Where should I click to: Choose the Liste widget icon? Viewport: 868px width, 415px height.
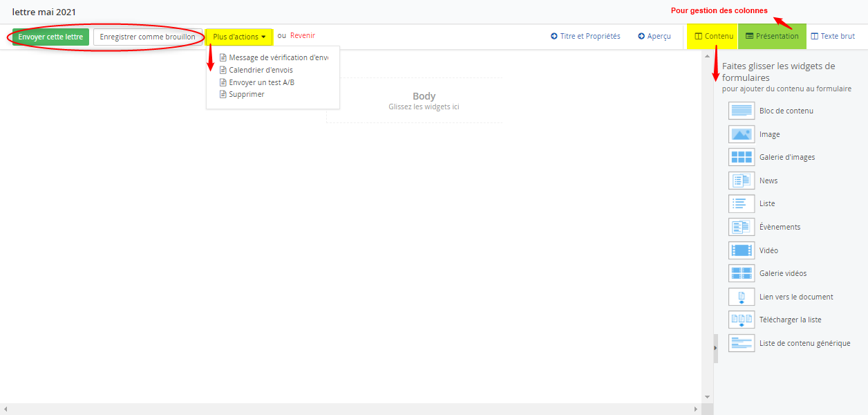coord(742,203)
